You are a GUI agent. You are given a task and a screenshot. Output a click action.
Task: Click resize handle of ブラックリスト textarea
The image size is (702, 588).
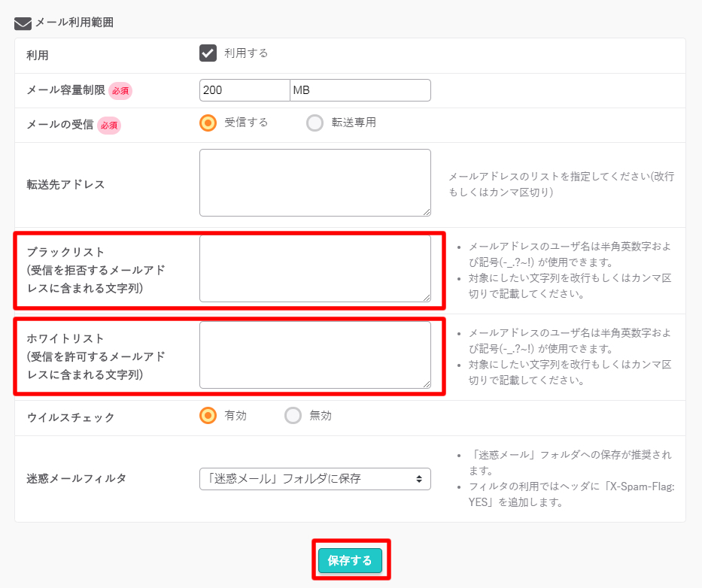[427, 298]
